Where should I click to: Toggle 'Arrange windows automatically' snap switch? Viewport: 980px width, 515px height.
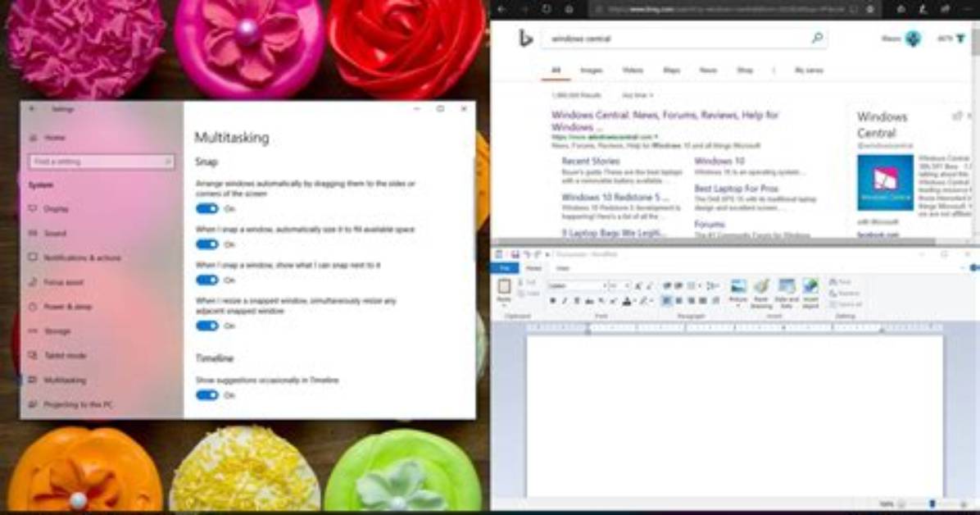pos(207,208)
